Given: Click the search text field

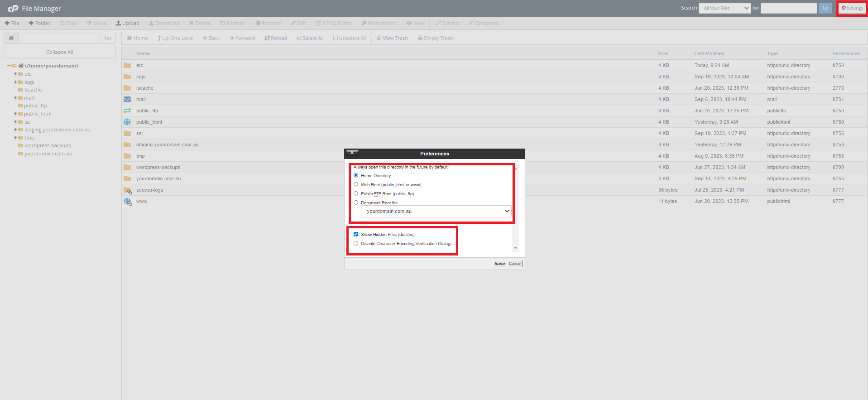Looking at the screenshot, I should point(789,8).
